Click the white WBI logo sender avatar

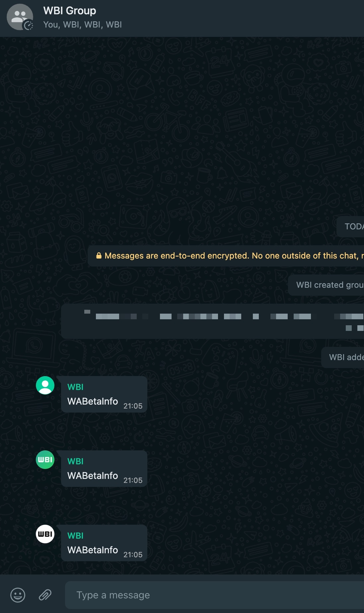click(45, 534)
